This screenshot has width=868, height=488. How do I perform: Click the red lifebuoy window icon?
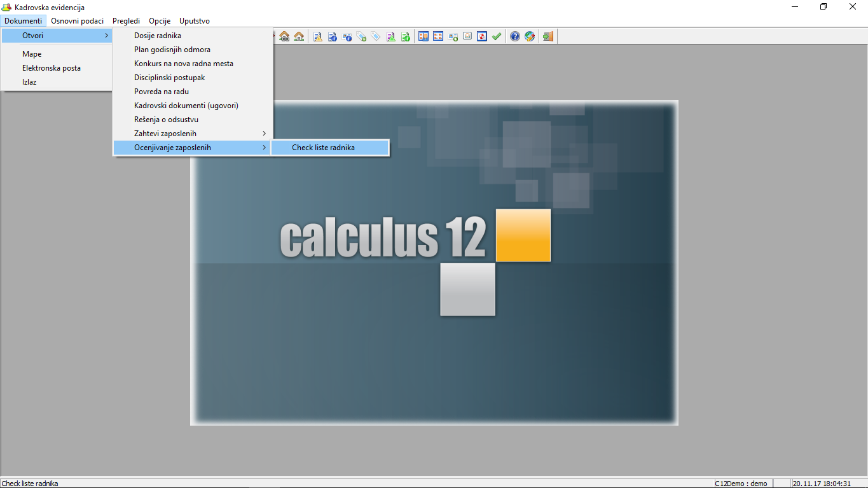pyautogui.click(x=482, y=36)
